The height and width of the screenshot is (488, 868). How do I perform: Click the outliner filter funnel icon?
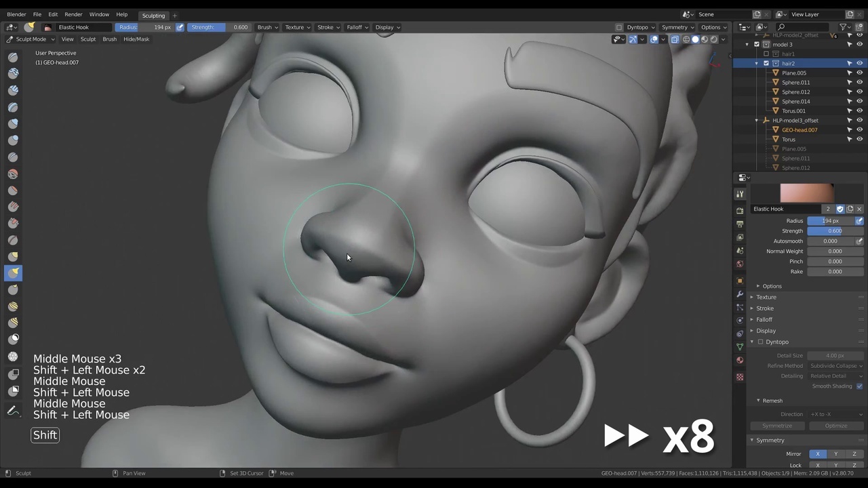[843, 27]
